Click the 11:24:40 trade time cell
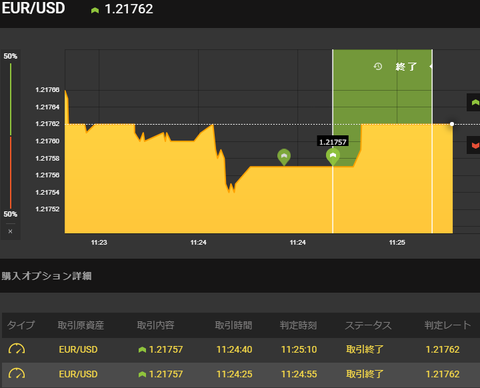 point(234,349)
